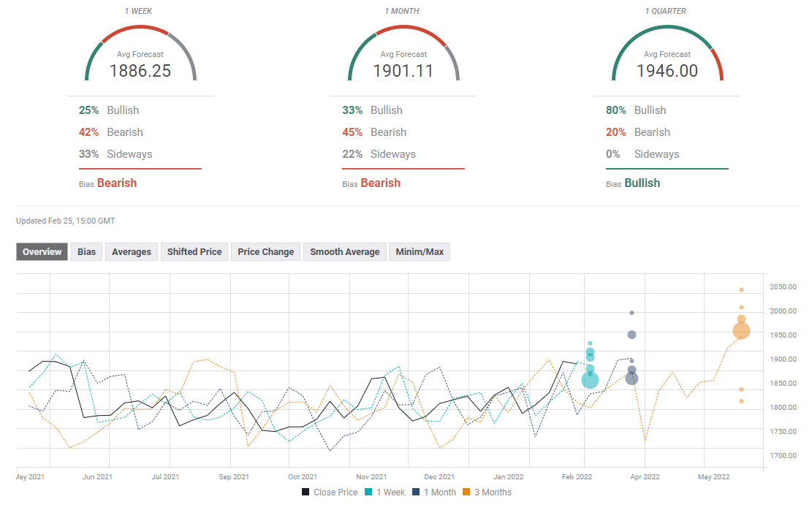Select the small gray dot near 2000
The height and width of the screenshot is (510, 812).
[x=631, y=313]
